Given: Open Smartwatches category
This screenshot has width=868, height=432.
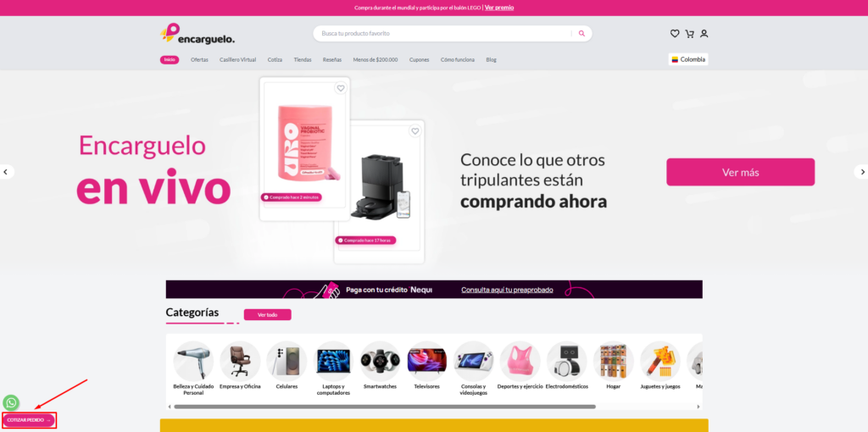Looking at the screenshot, I should click(380, 366).
